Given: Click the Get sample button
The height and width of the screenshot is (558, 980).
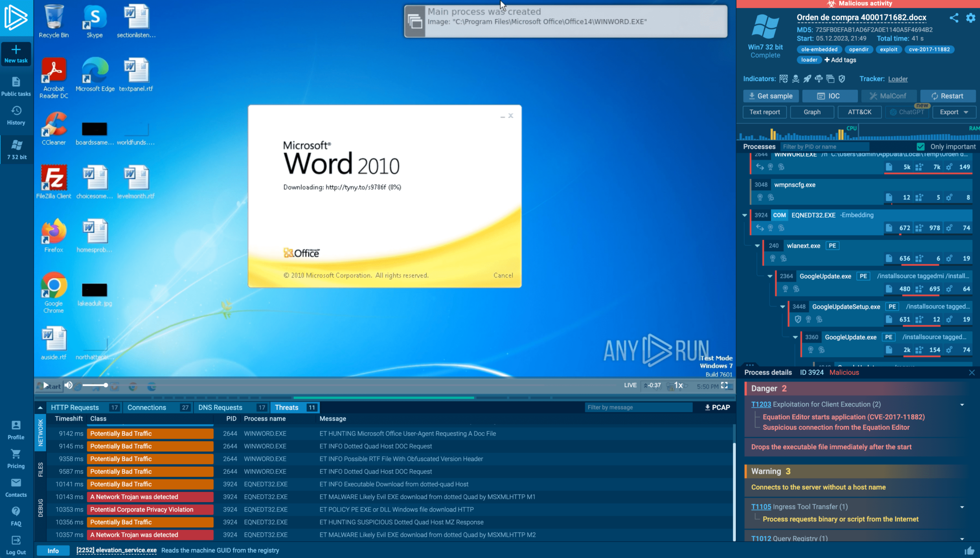Looking at the screenshot, I should 770,96.
